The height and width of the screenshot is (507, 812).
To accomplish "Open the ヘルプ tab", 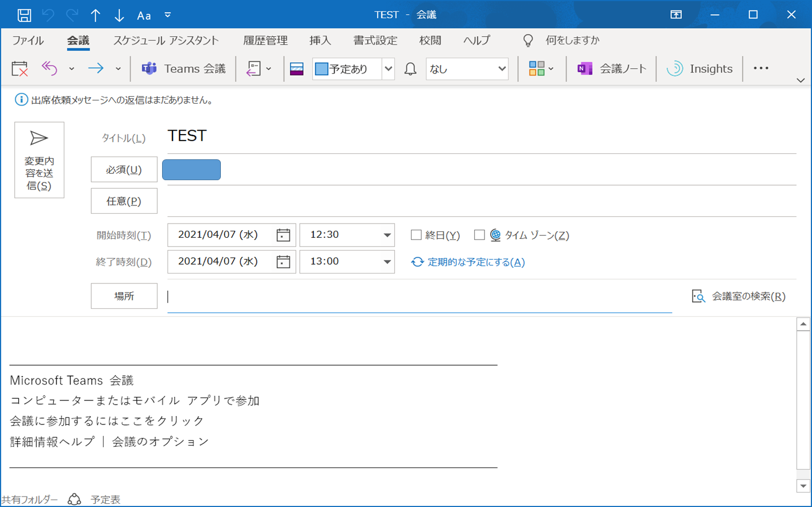I will [476, 40].
